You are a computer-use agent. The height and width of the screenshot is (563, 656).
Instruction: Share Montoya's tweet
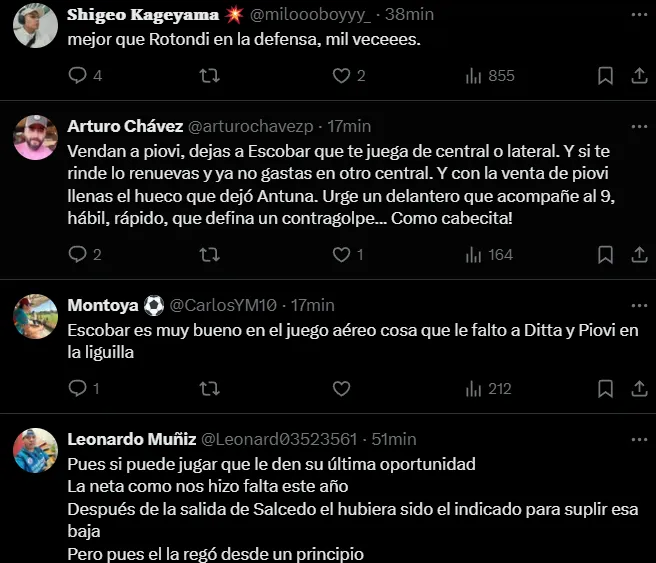[638, 389]
